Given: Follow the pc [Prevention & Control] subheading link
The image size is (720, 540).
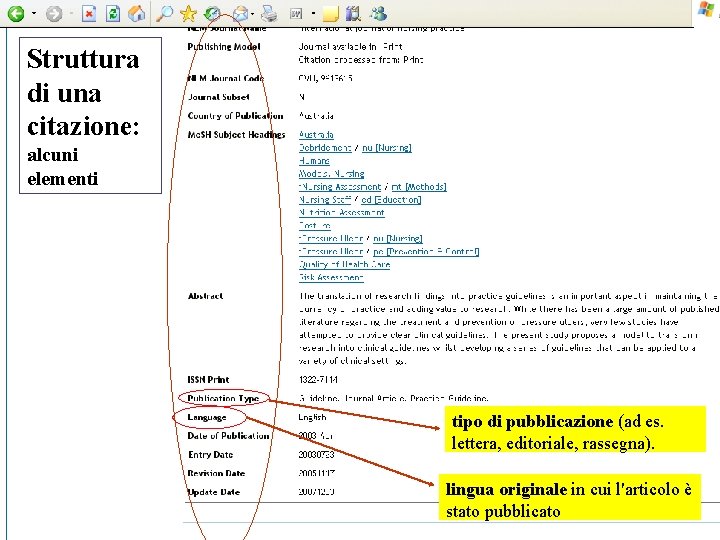Looking at the screenshot, I should pyautogui.click(x=426, y=251).
